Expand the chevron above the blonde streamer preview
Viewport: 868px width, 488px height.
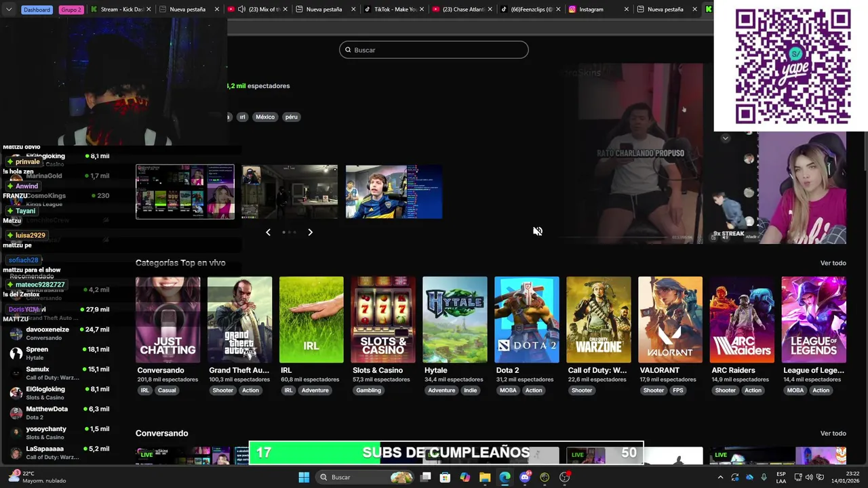point(726,138)
